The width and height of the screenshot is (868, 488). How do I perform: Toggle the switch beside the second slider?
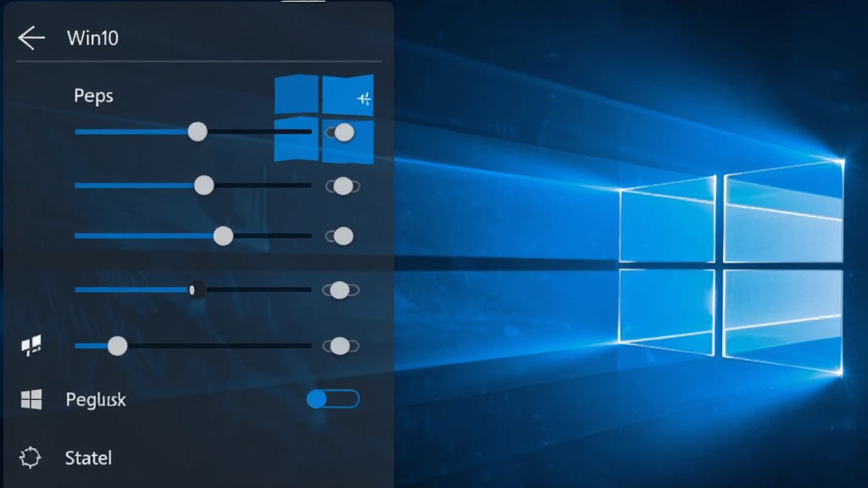click(342, 186)
